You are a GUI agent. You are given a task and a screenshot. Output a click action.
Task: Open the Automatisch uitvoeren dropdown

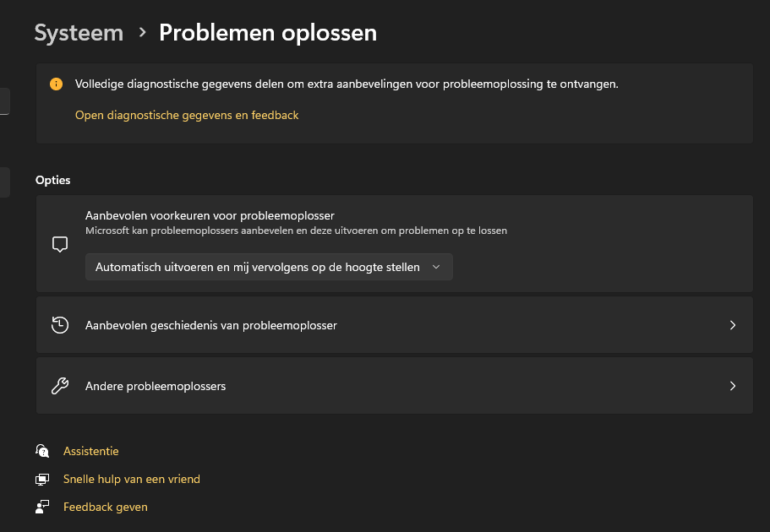tap(269, 267)
